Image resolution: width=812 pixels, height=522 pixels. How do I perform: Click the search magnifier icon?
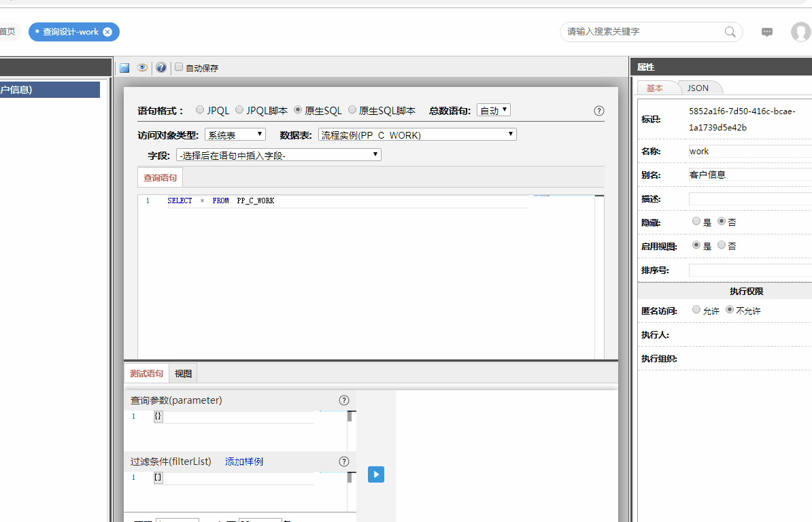pyautogui.click(x=730, y=32)
